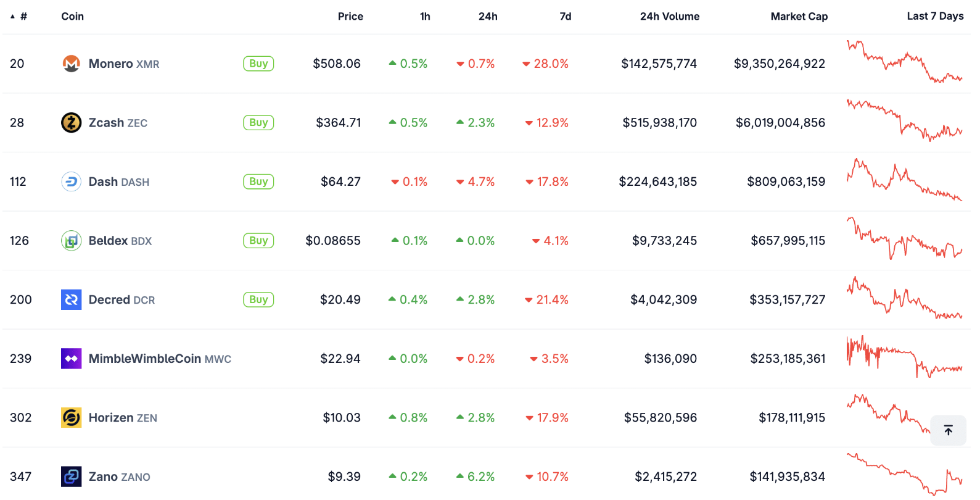Sort the table by rank number column
This screenshot has height=500, width=980.
coord(23,17)
